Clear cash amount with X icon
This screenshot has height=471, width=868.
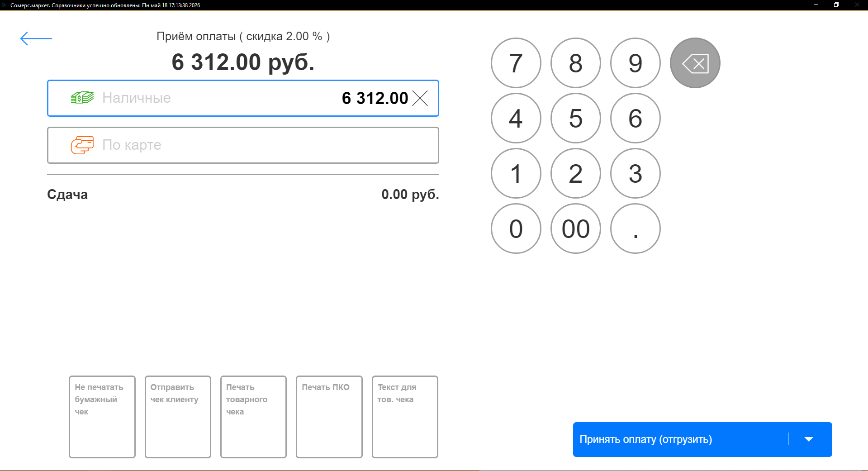(420, 98)
